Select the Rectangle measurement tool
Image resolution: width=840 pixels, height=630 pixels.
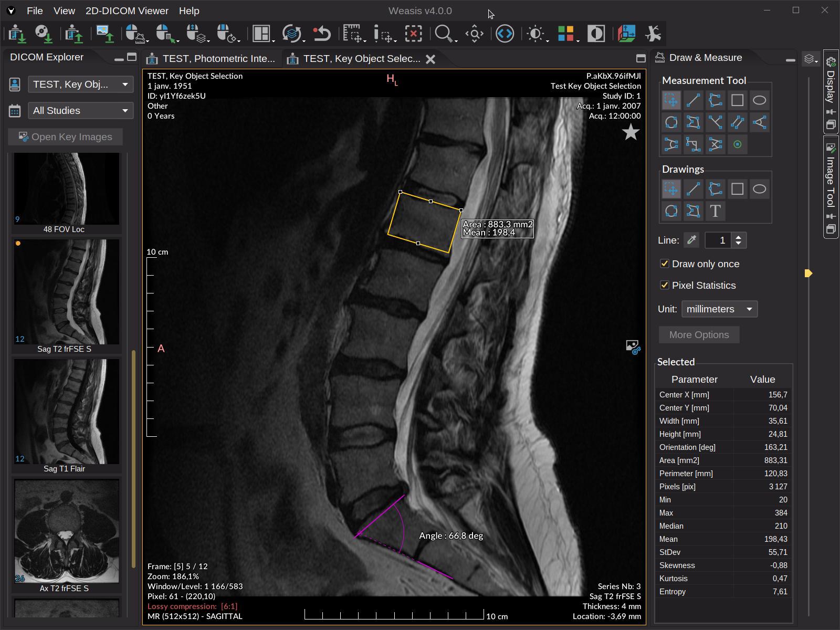737,100
